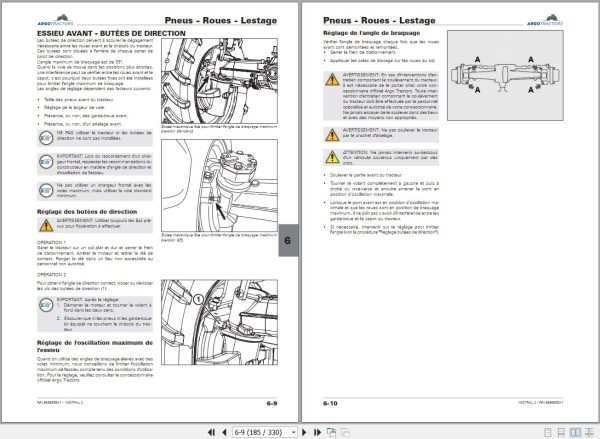600x439 pixels.
Task: Select two-page continuous scrolling view
Action: (x=589, y=432)
